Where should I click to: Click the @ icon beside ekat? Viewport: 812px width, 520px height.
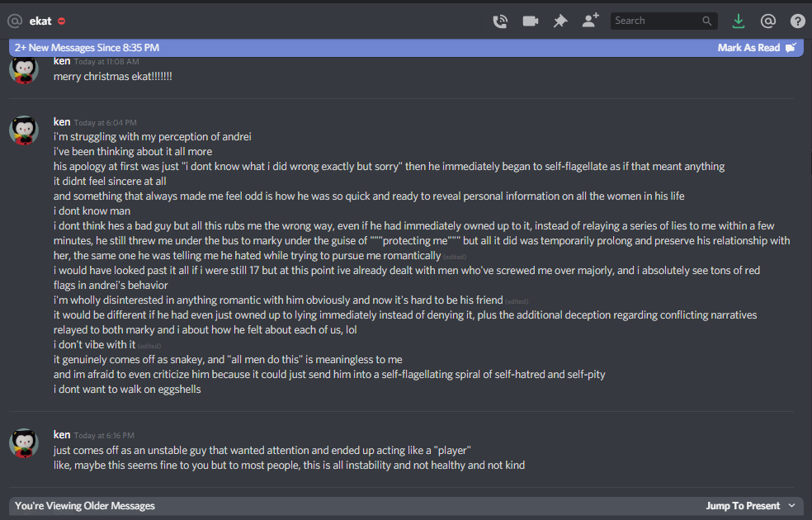(x=14, y=21)
